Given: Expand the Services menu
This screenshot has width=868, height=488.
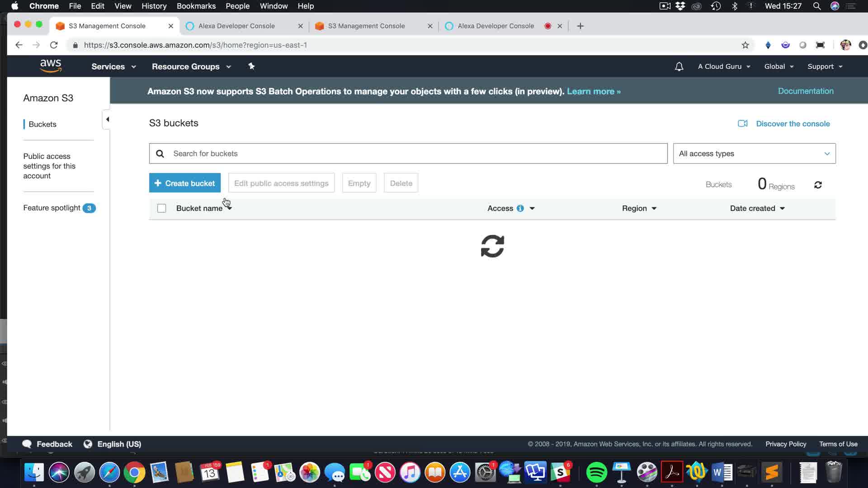Looking at the screenshot, I should point(113,66).
